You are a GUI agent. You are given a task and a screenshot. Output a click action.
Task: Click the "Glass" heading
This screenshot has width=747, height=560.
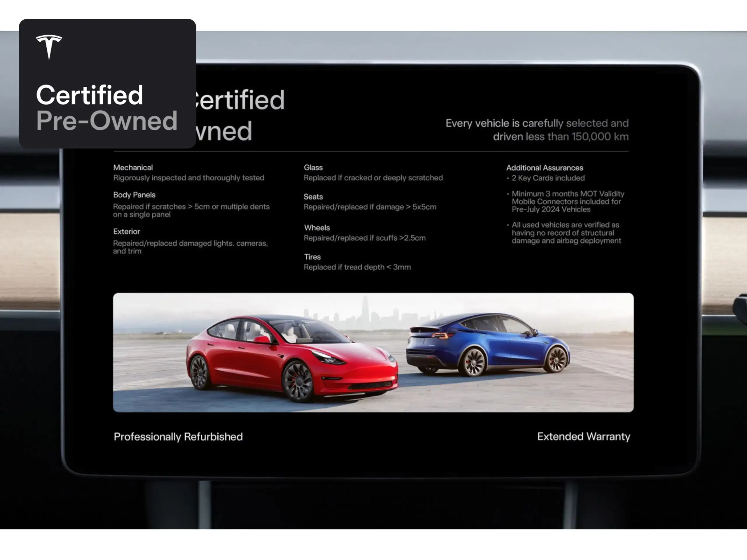tap(313, 167)
